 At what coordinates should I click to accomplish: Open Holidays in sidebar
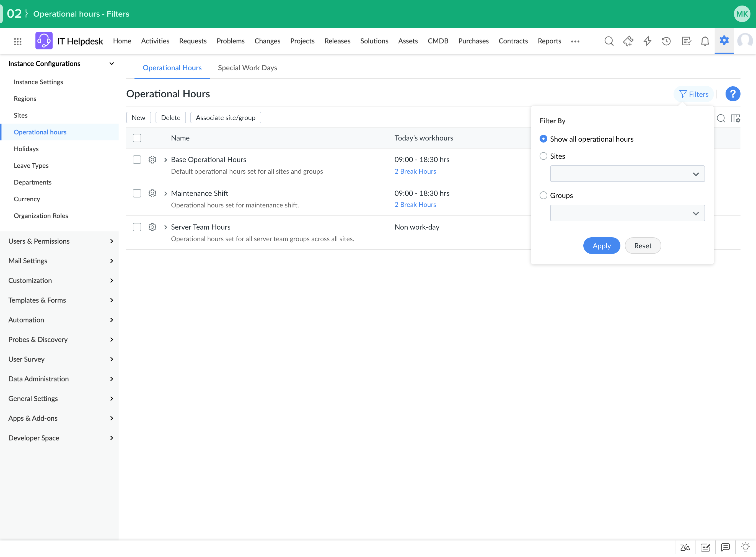tap(26, 149)
